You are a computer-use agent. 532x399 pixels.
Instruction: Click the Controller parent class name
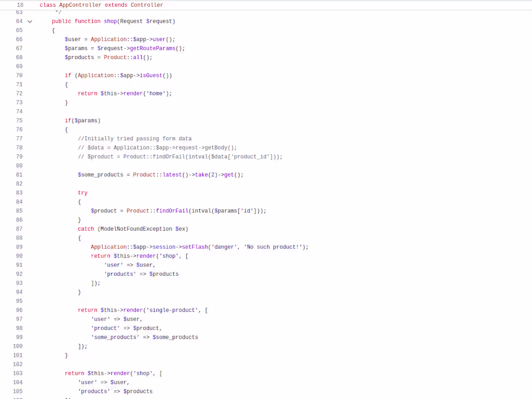(x=147, y=5)
